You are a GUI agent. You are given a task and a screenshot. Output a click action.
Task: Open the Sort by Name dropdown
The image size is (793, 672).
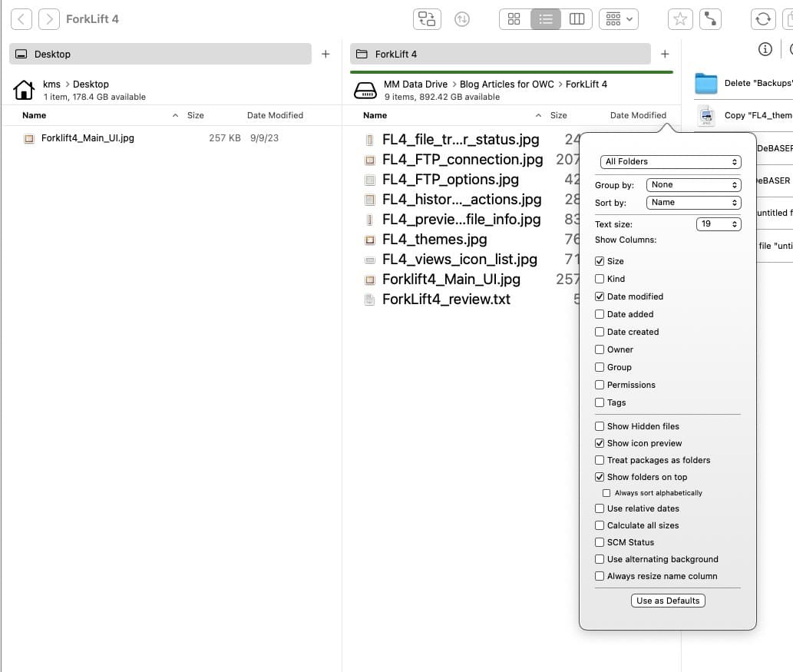[x=693, y=203]
